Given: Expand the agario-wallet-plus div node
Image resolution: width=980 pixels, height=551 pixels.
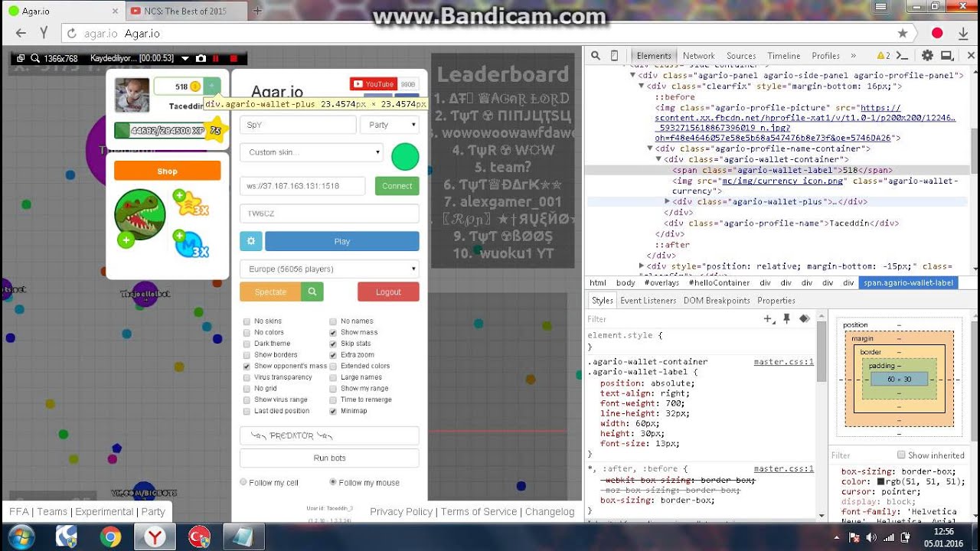Looking at the screenshot, I should pos(668,202).
